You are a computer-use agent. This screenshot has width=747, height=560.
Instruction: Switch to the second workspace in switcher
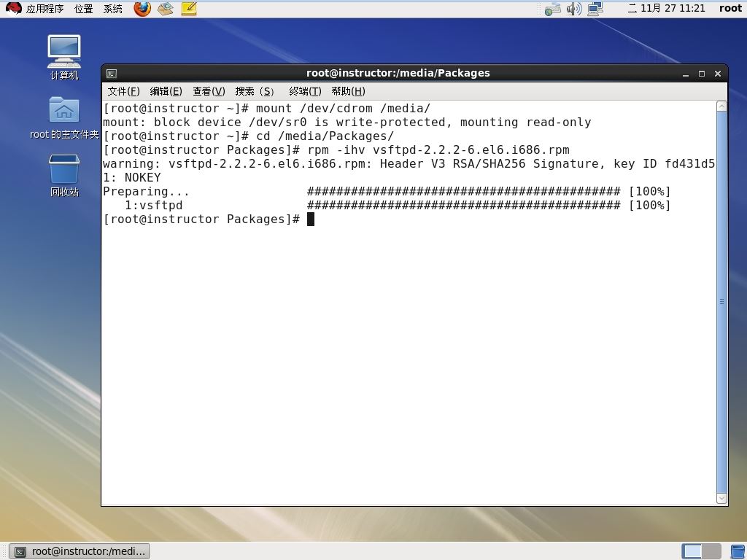click(711, 551)
